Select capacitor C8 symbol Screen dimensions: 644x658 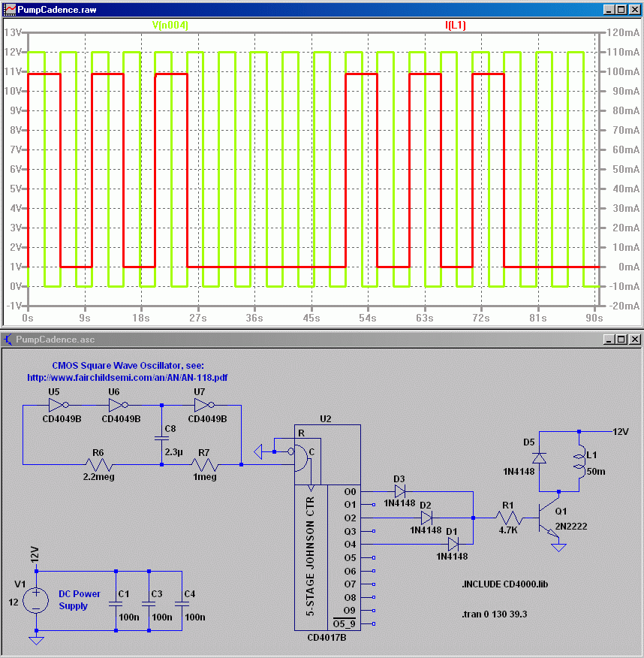coord(162,438)
